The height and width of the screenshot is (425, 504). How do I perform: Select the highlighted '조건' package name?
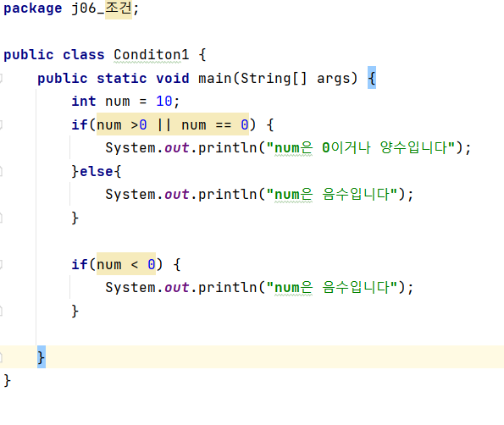click(119, 8)
